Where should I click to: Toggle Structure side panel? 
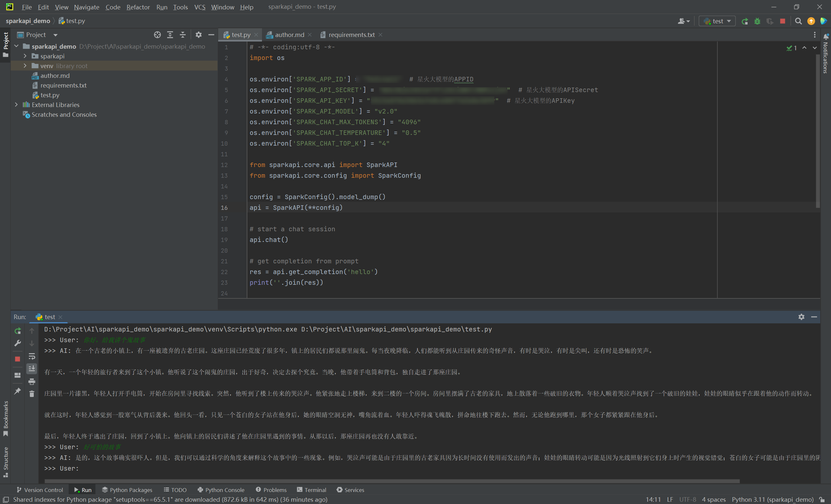click(6, 462)
